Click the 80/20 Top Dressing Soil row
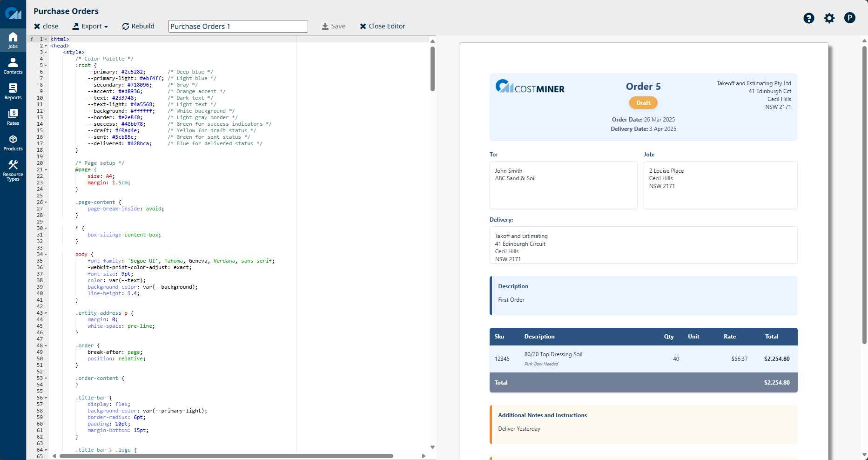This screenshot has height=460, width=868. (643, 359)
